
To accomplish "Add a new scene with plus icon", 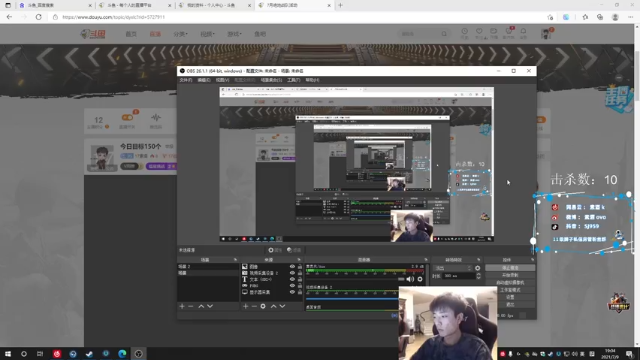I will coord(182,306).
